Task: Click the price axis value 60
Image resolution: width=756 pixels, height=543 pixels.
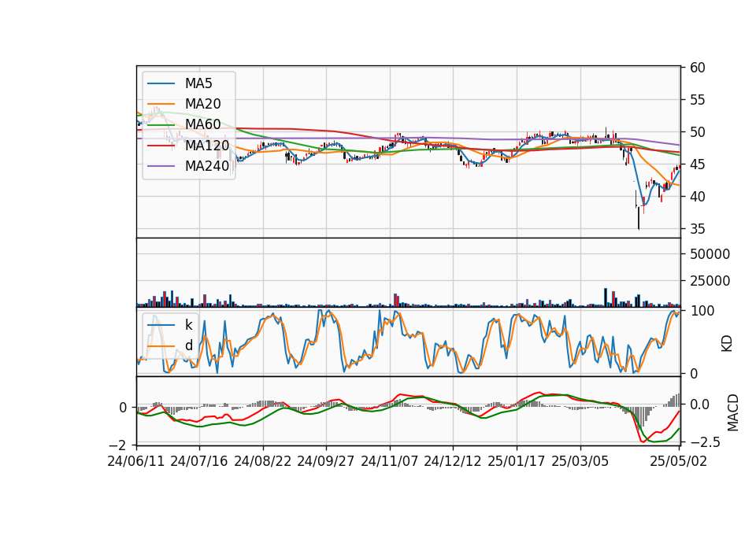Action: [x=697, y=68]
